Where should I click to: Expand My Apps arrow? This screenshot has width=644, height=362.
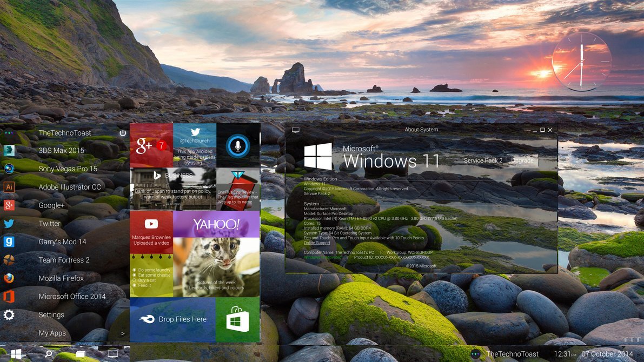[122, 333]
